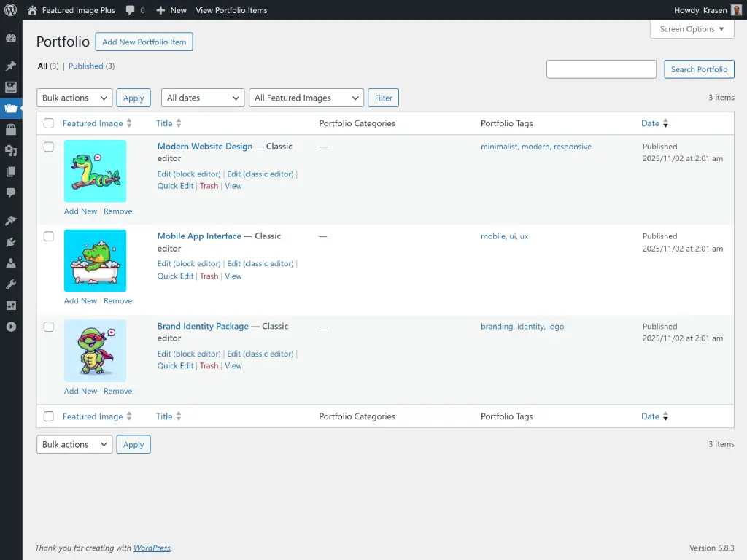Tick the Brand Identity Package row checkbox

coord(48,327)
